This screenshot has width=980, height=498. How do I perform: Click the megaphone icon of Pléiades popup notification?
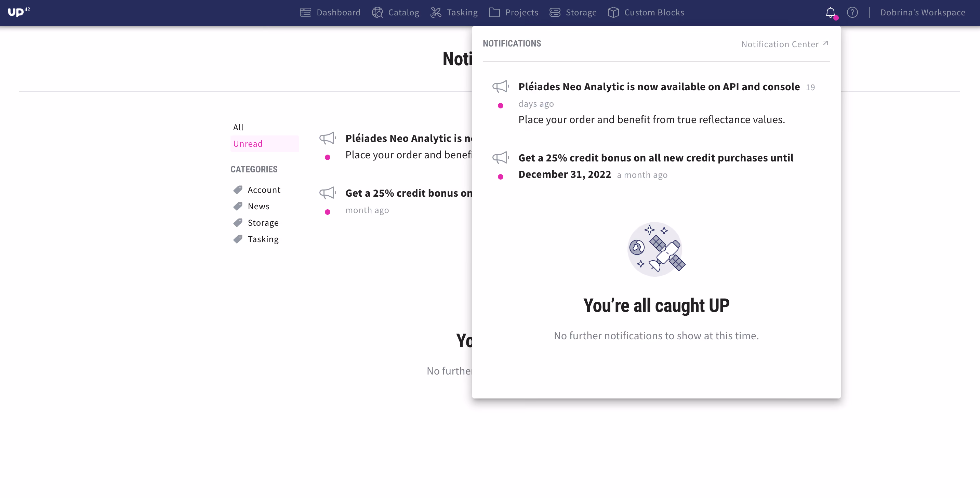(x=501, y=86)
